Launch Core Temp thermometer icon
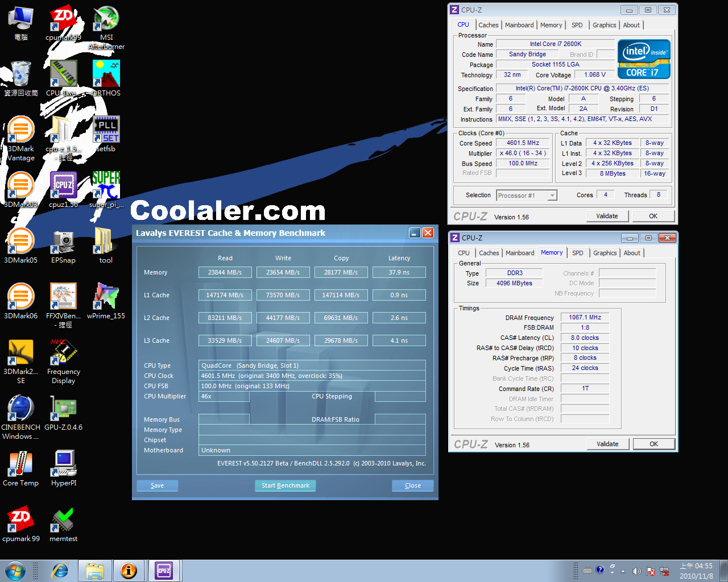This screenshot has height=582, width=728. tap(20, 468)
